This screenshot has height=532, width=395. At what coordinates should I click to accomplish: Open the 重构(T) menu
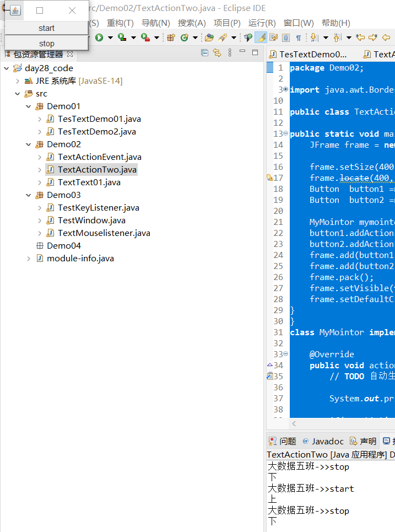[x=120, y=23]
